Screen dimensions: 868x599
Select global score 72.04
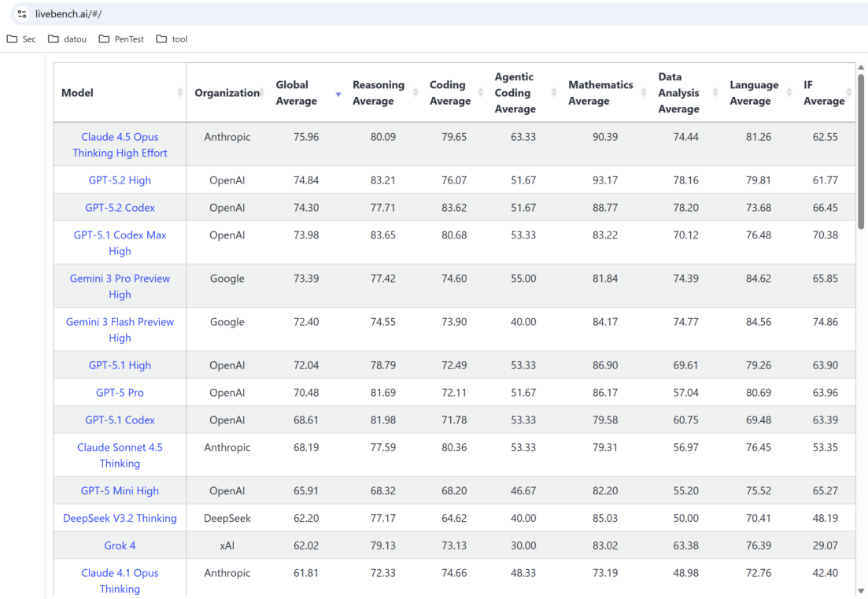306,364
